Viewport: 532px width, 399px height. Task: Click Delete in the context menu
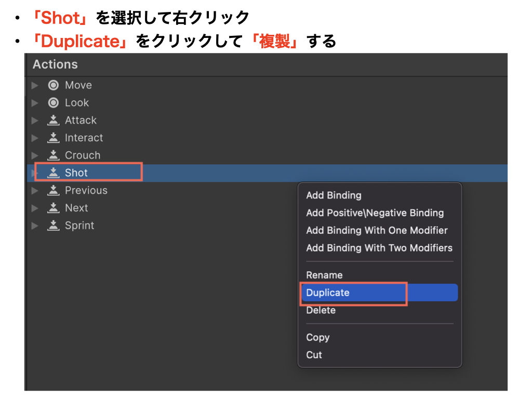coord(321,310)
